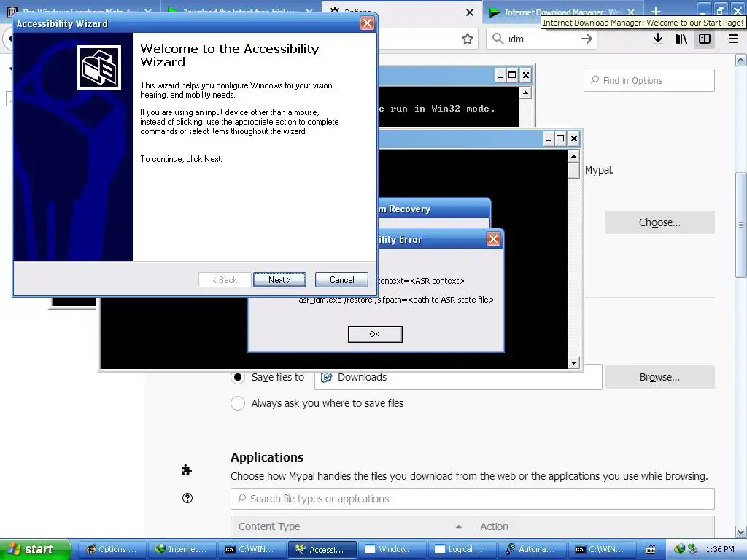Click the Choose... button
Screen dimensions: 747x560
coord(659,222)
